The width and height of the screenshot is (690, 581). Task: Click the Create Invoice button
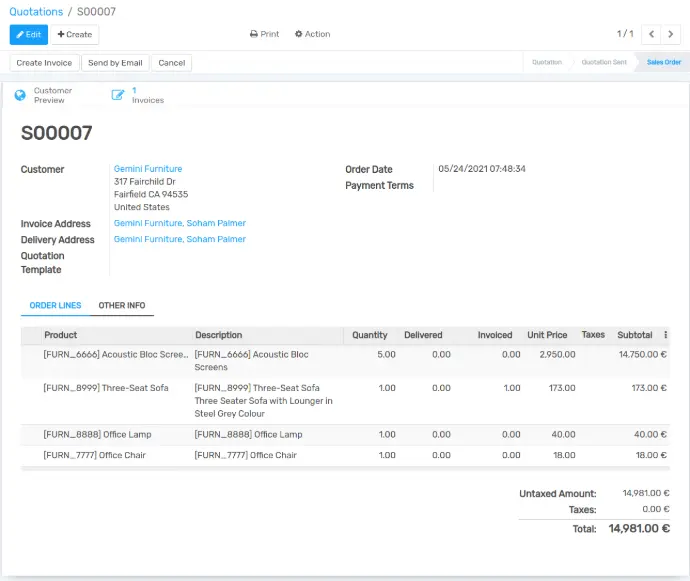(44, 63)
